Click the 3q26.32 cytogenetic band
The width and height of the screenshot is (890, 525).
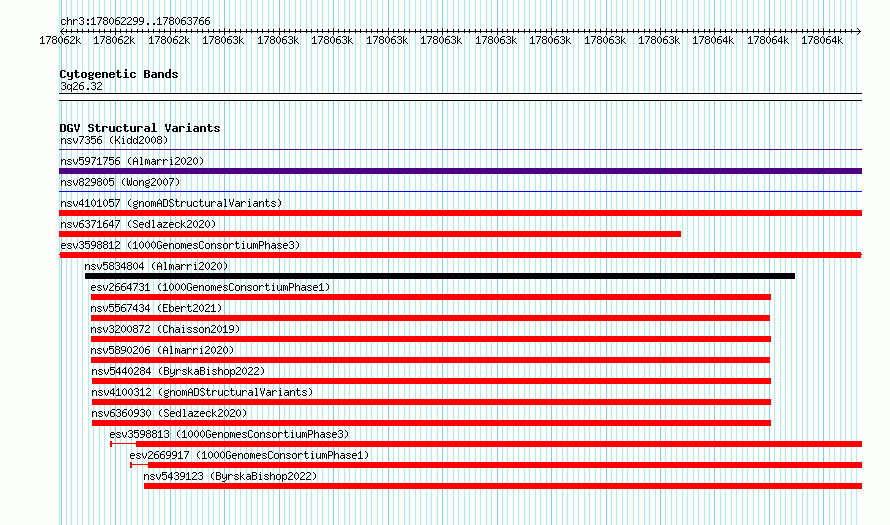tap(460, 97)
